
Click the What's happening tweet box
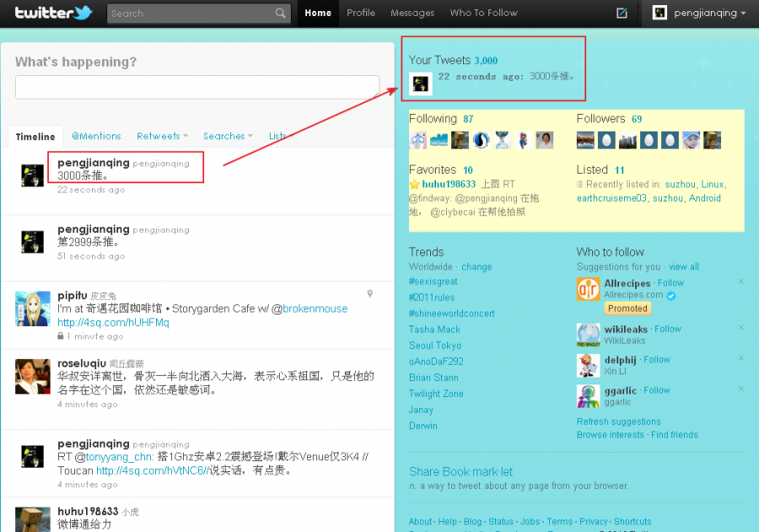tap(197, 87)
